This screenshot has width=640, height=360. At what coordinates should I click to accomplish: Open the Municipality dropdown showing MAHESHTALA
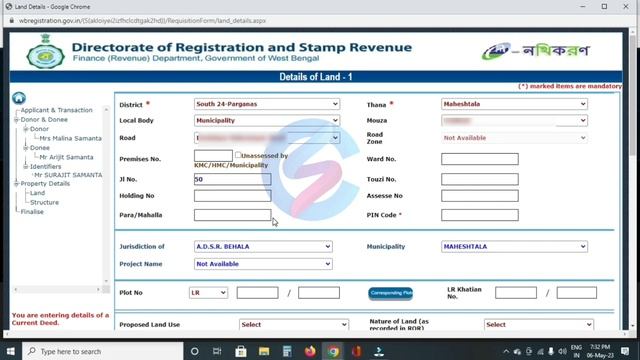514,247
